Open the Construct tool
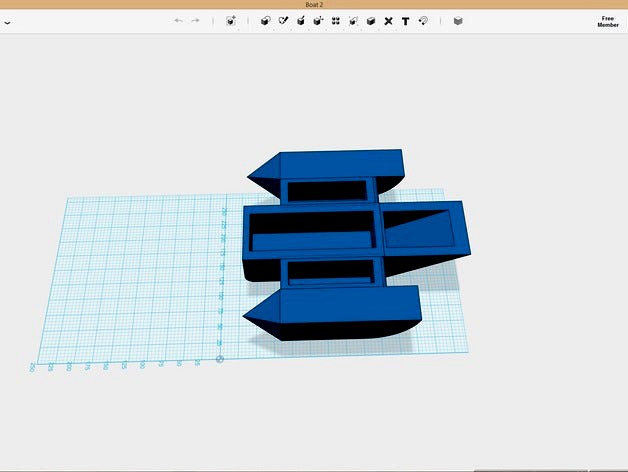Screen dimensions: 628x472 pyautogui.click(x=301, y=21)
